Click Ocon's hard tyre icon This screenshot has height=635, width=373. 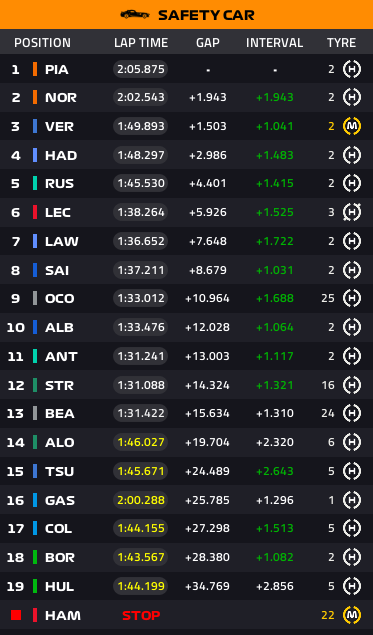(x=352, y=298)
